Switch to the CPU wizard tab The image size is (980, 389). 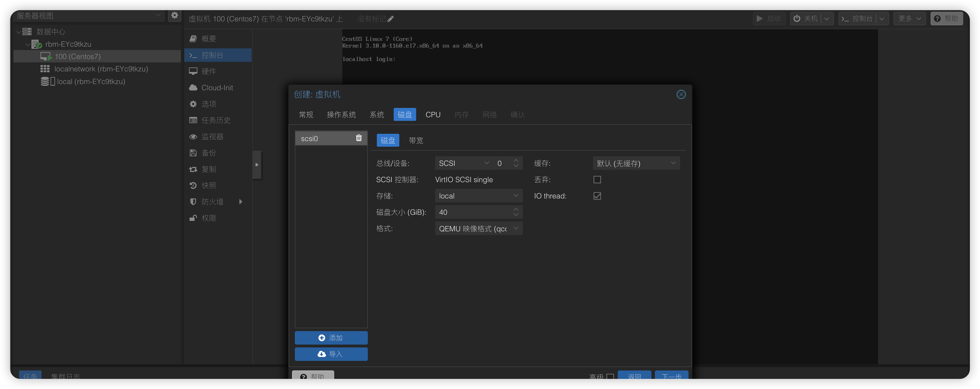[x=432, y=115]
